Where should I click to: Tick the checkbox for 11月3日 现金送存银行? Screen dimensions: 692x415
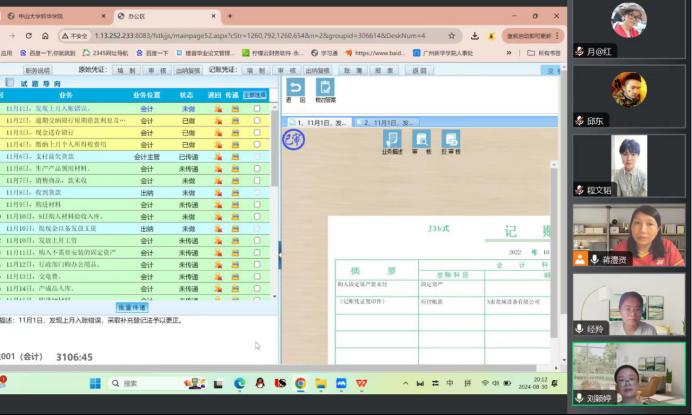click(257, 132)
